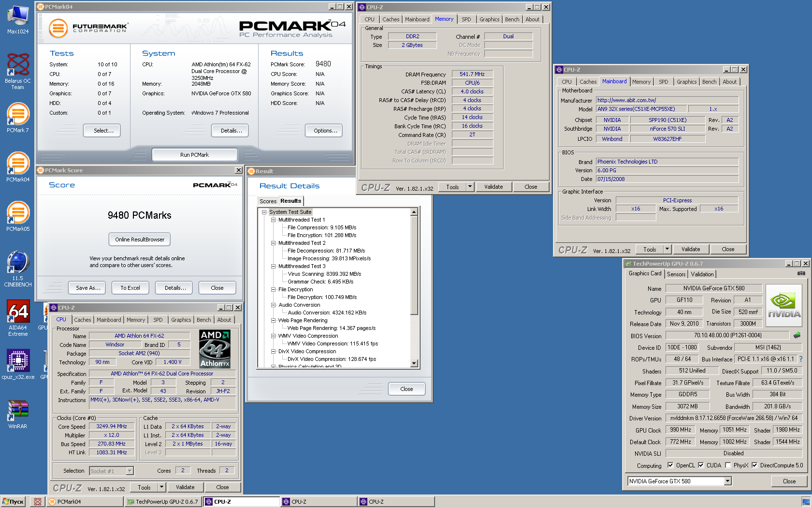Click the PCMark Score window title icon
The height and width of the screenshot is (508, 812).
coord(41,170)
